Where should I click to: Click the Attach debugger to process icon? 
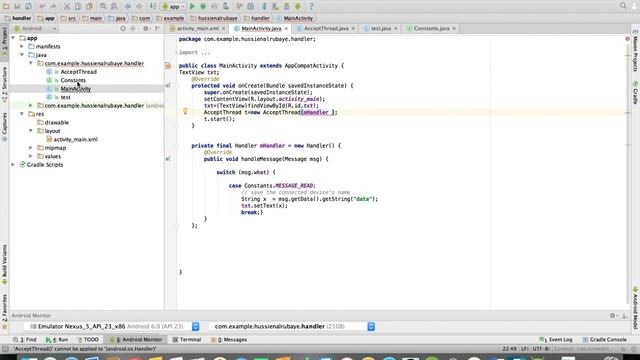pyautogui.click(x=226, y=6)
